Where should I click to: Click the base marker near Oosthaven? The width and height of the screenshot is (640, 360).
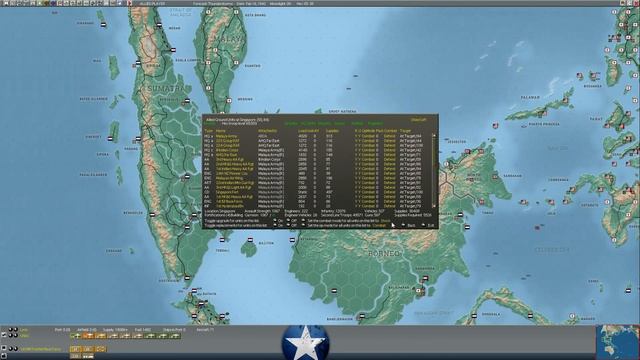[x=187, y=278]
